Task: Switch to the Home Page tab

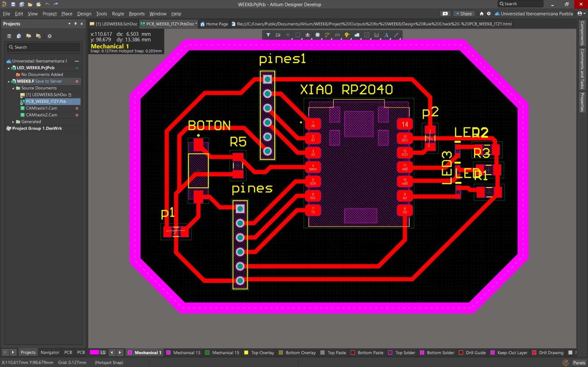Action: click(x=214, y=24)
